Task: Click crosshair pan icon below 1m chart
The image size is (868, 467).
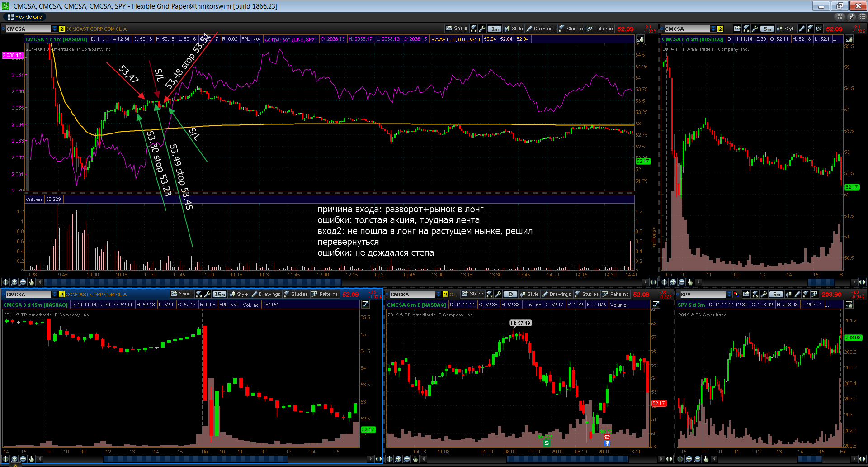Action: click(6, 282)
